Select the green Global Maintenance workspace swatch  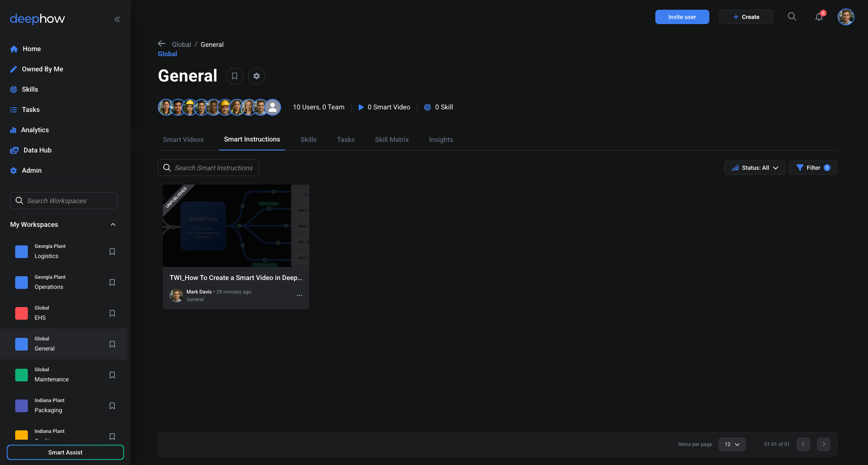tap(22, 375)
